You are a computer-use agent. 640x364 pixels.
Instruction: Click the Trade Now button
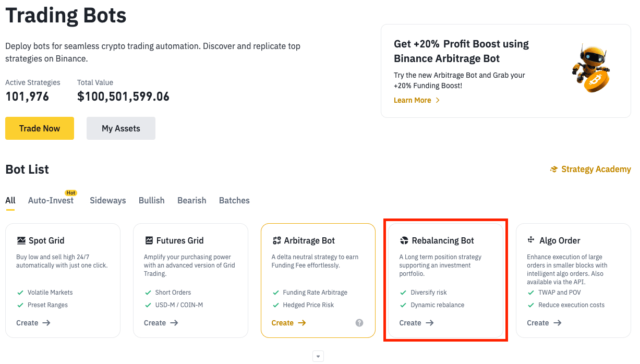[x=40, y=128]
